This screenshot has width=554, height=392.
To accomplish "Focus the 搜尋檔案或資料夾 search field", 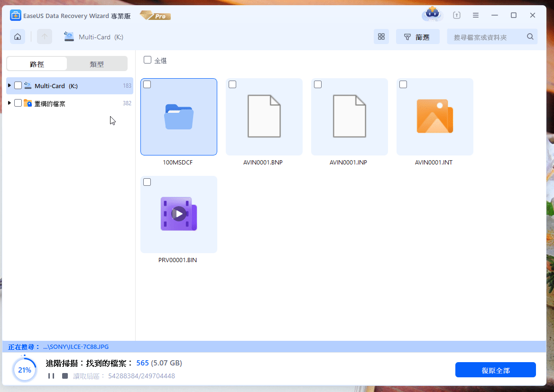I will 492,36.
